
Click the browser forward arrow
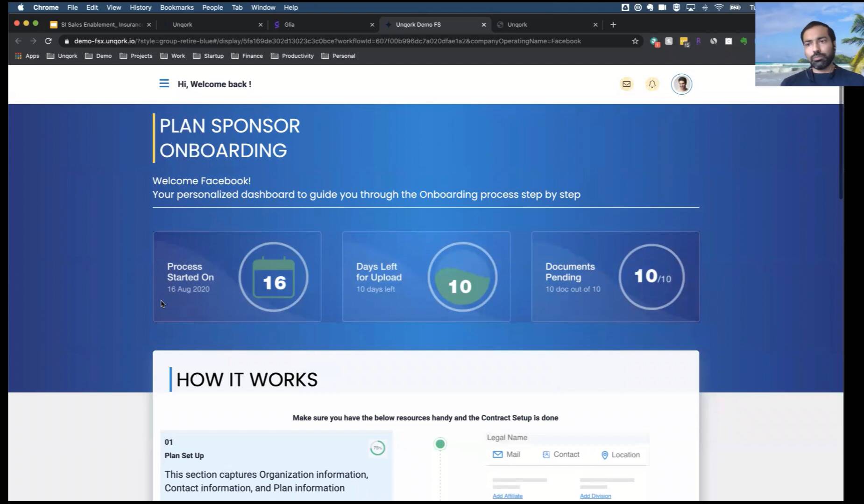point(33,41)
